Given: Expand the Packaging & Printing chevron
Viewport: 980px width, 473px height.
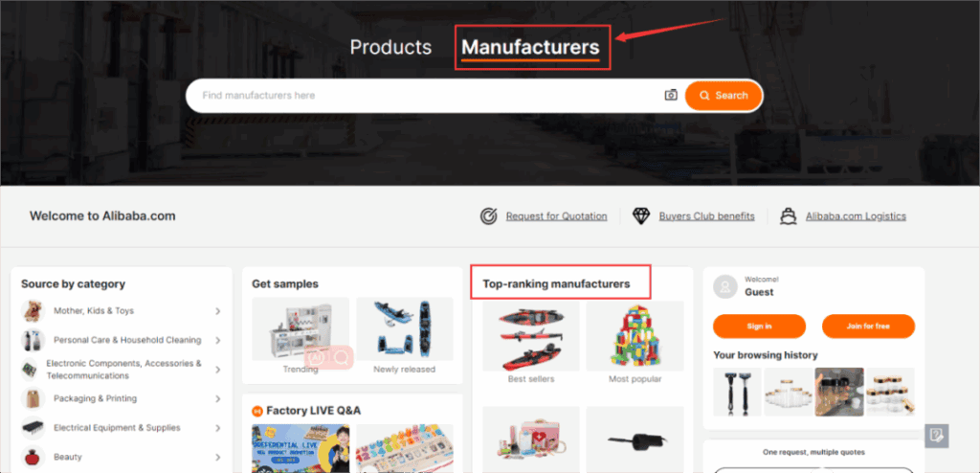Looking at the screenshot, I should [x=217, y=398].
